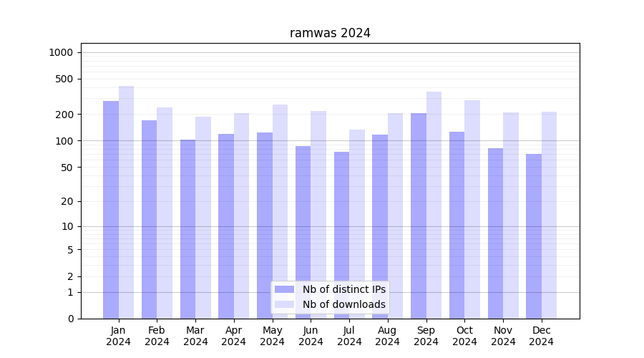Select the September distinct IPs dark bar

pyautogui.click(x=419, y=216)
